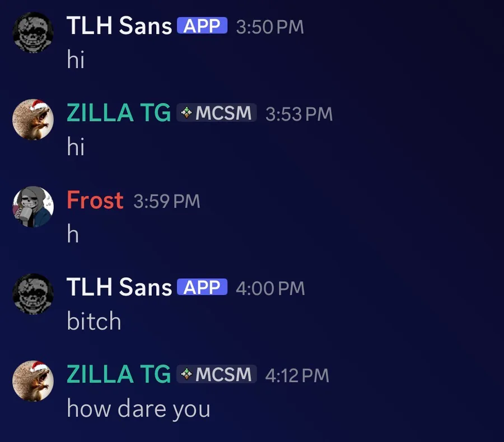Click the APP badge on the 4:00 PM message
The image size is (504, 442).
[x=202, y=287]
